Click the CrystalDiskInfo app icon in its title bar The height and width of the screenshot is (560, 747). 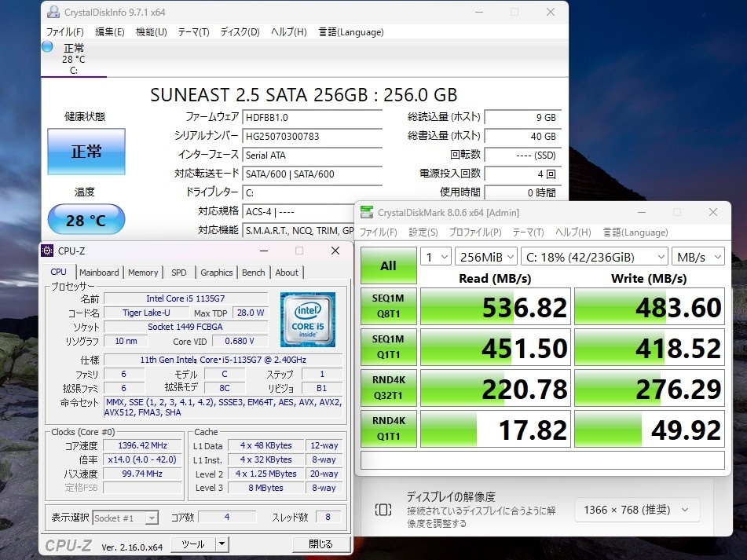click(53, 12)
